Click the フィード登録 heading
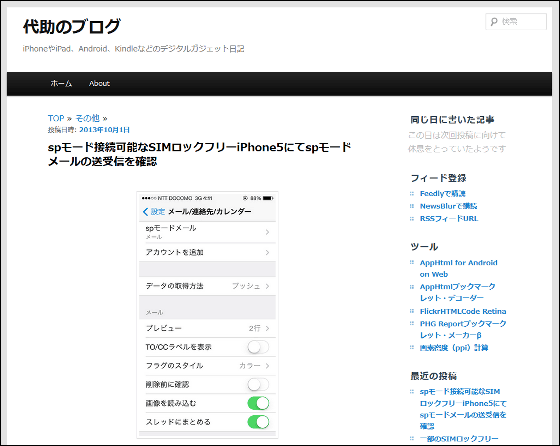The width and height of the screenshot is (560, 446). point(438,178)
